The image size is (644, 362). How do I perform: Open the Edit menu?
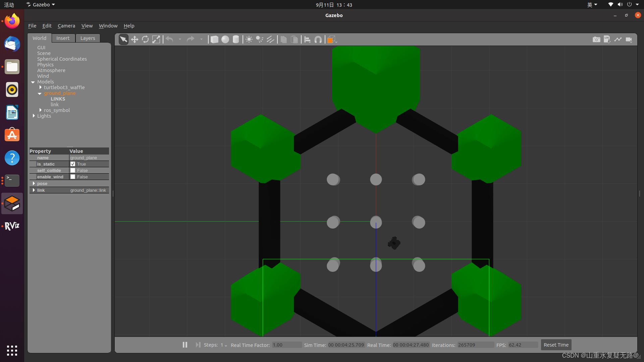coord(47,26)
